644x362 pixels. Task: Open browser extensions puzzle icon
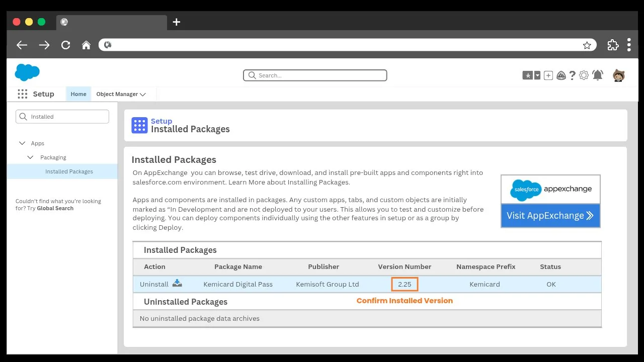(613, 45)
